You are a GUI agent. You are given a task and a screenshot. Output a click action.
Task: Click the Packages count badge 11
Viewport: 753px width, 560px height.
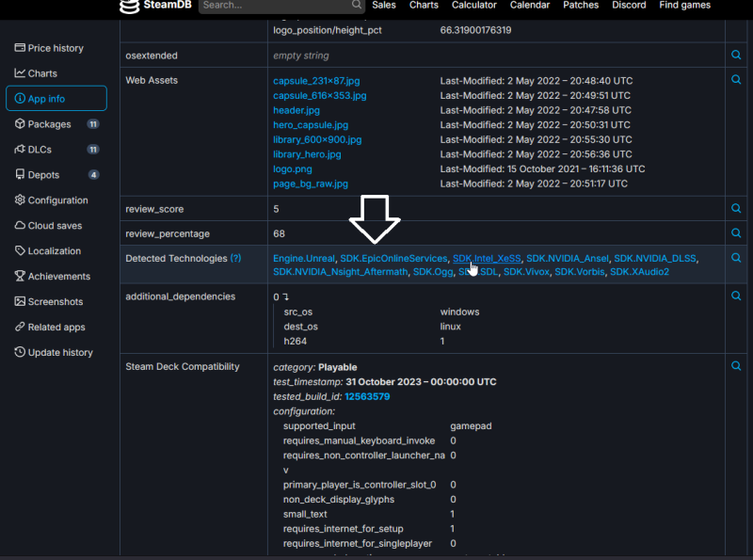[x=92, y=124]
